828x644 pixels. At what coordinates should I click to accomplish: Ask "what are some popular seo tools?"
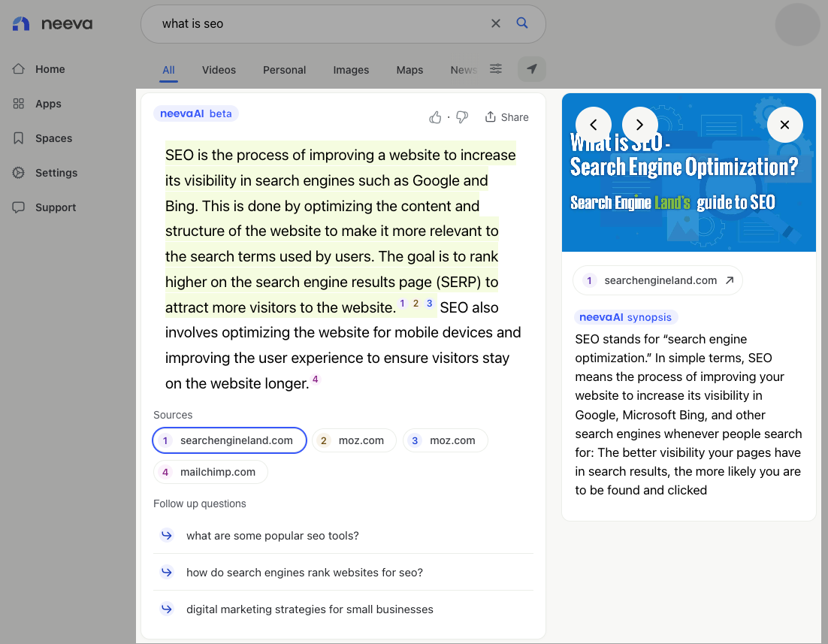343,536
